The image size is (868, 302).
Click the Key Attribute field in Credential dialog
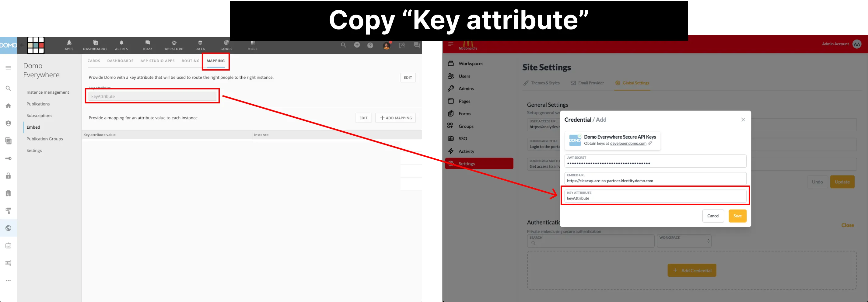coord(655,196)
